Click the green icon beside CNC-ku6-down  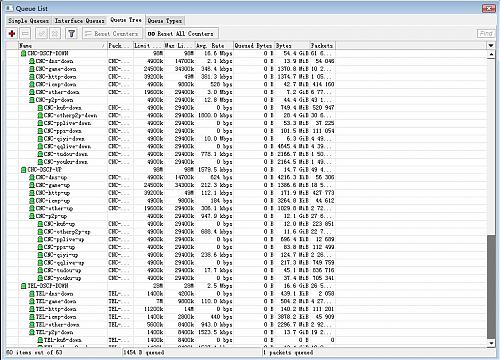[x=40, y=108]
